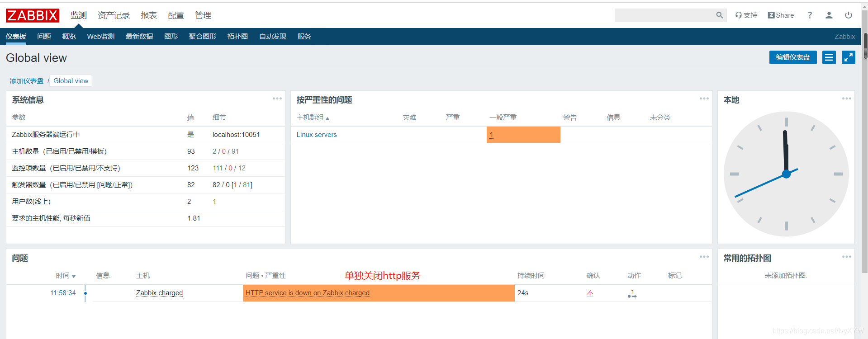
Task: Click the 不 acknowledge link
Action: [590, 293]
